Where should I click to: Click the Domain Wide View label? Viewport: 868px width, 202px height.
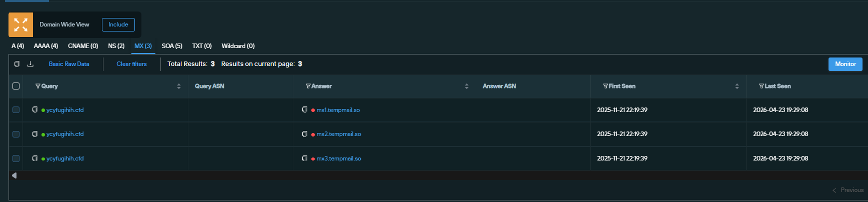[64, 24]
